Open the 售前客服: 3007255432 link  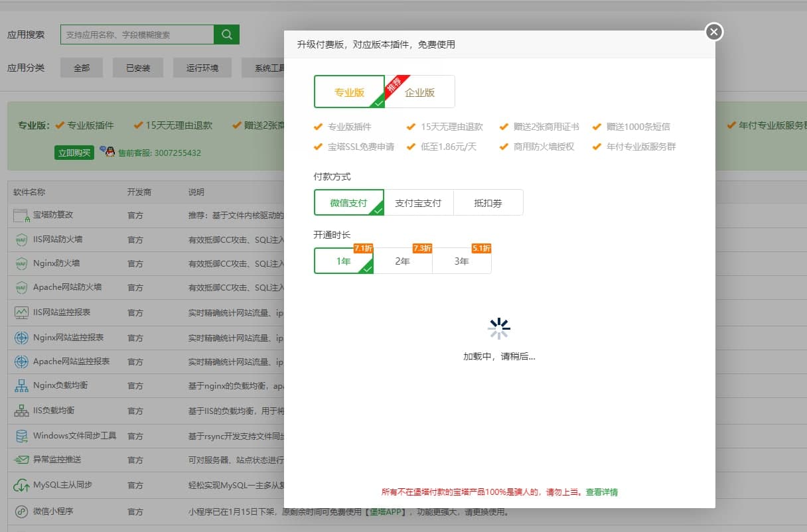coord(159,153)
